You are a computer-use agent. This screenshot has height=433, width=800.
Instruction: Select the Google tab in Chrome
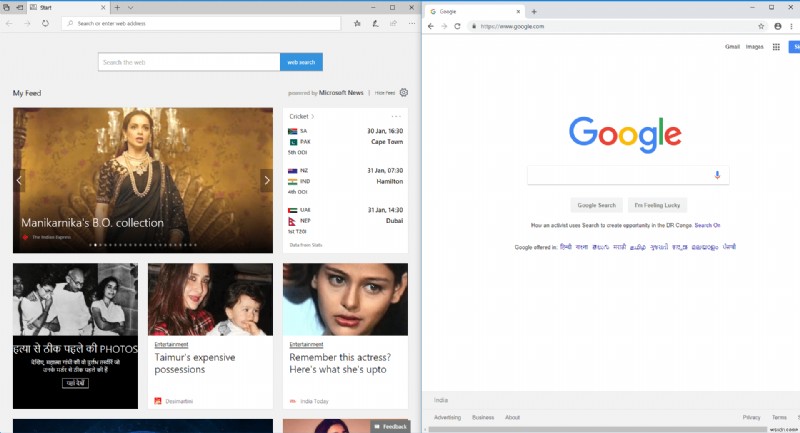coord(476,12)
